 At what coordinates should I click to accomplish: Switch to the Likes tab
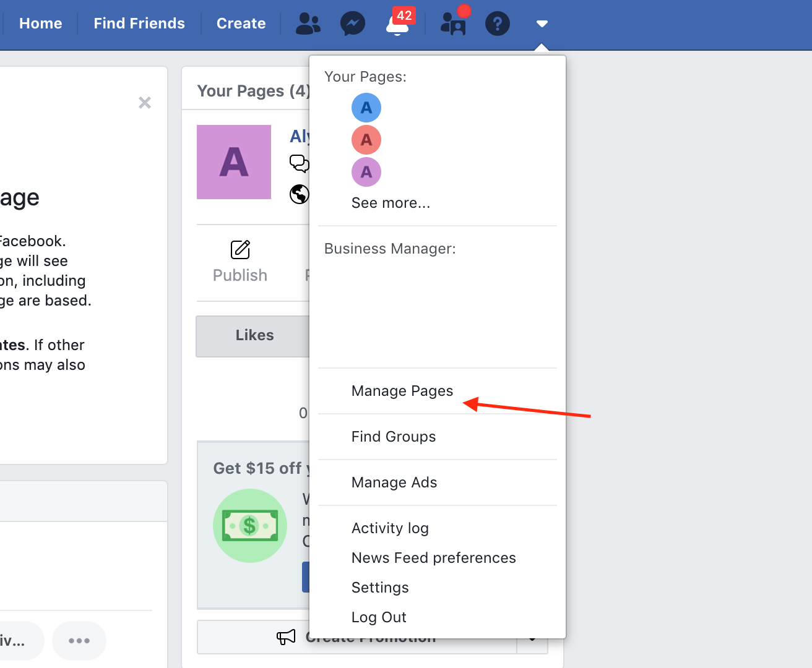point(254,335)
